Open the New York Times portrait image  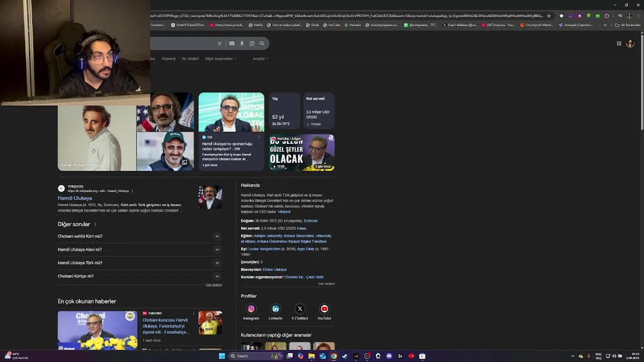97,138
